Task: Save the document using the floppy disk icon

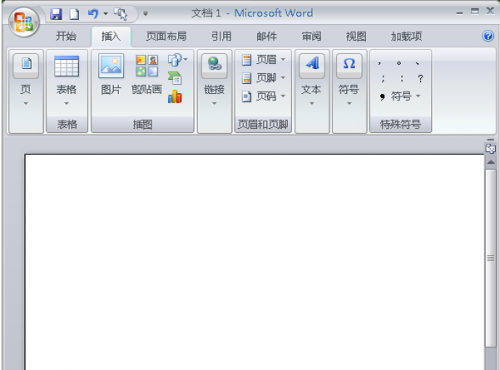Action: 56,14
